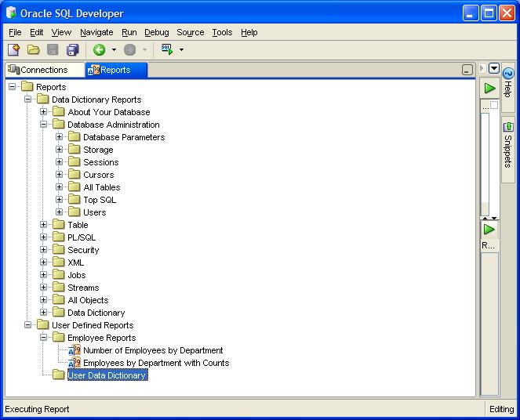
Task: Open the SQL Worksheet connection dropdown
Action: (x=181, y=49)
